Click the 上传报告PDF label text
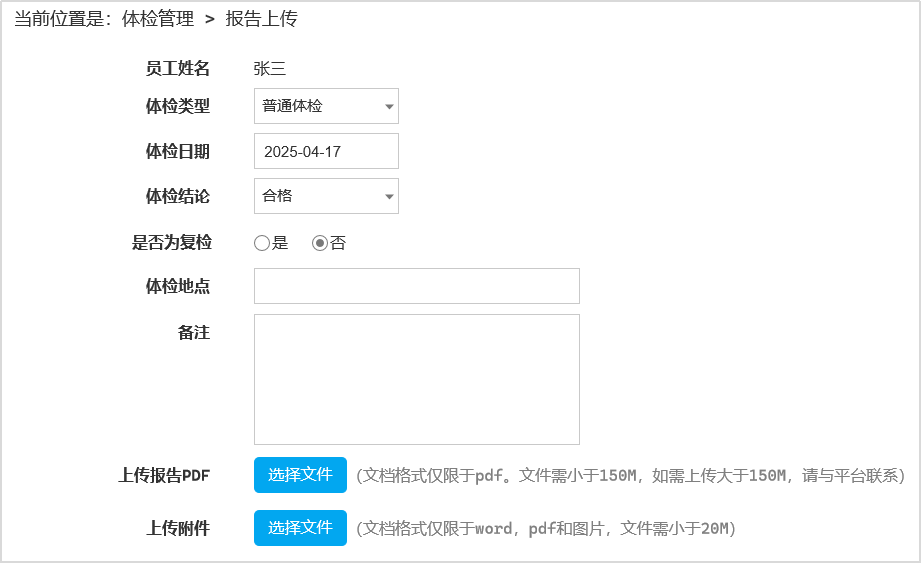 164,476
